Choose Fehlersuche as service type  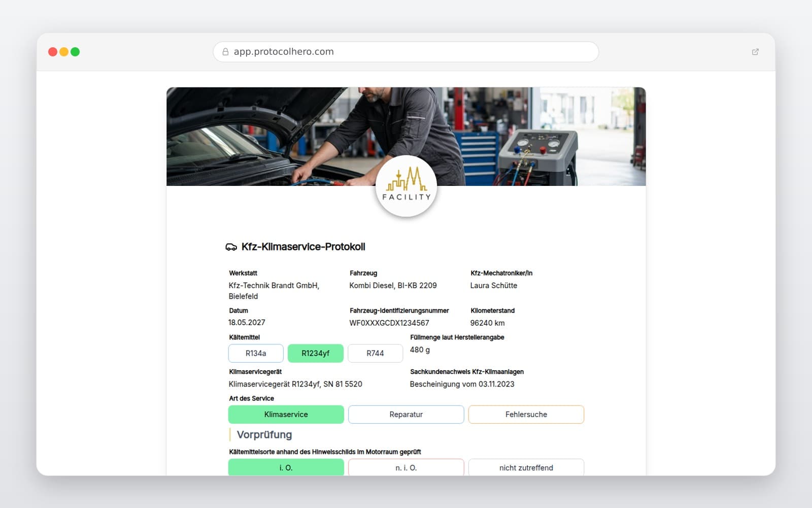coord(526,415)
